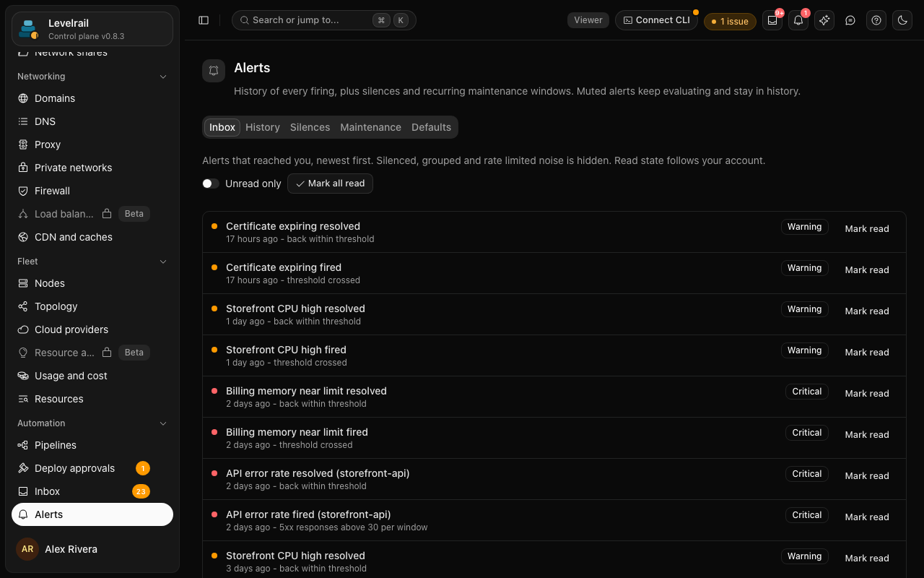Open the inbox tray icon in the top bar
The width and height of the screenshot is (924, 578).
click(x=772, y=20)
